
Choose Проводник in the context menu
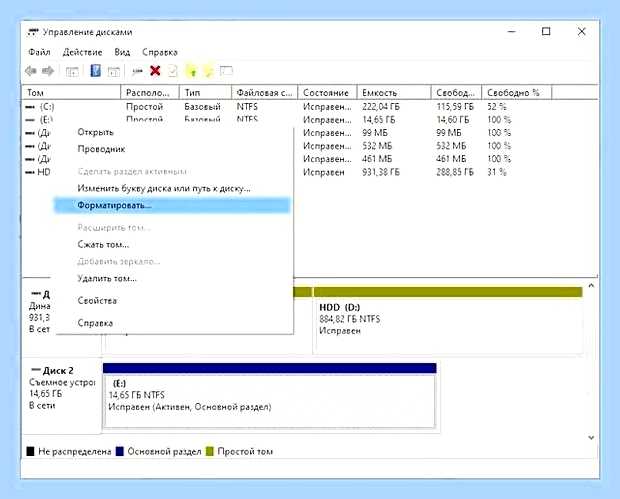[101, 149]
